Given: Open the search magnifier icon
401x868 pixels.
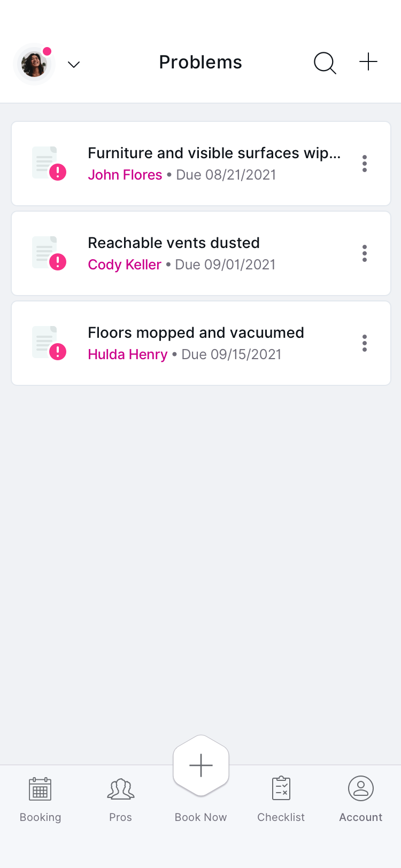Looking at the screenshot, I should [x=325, y=63].
